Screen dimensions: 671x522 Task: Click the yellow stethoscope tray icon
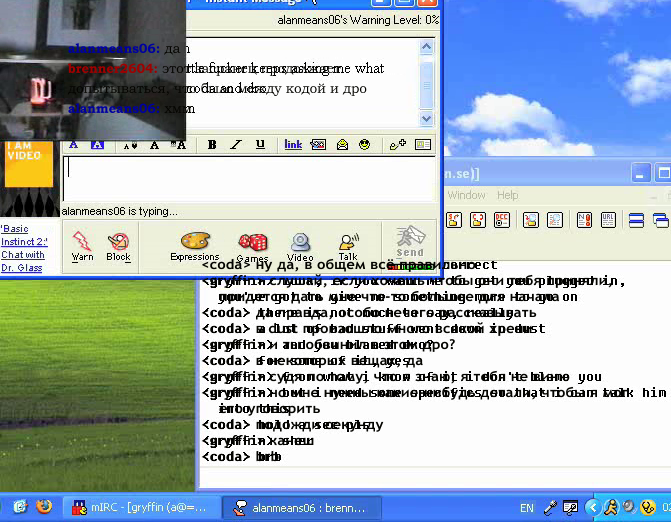click(648, 508)
